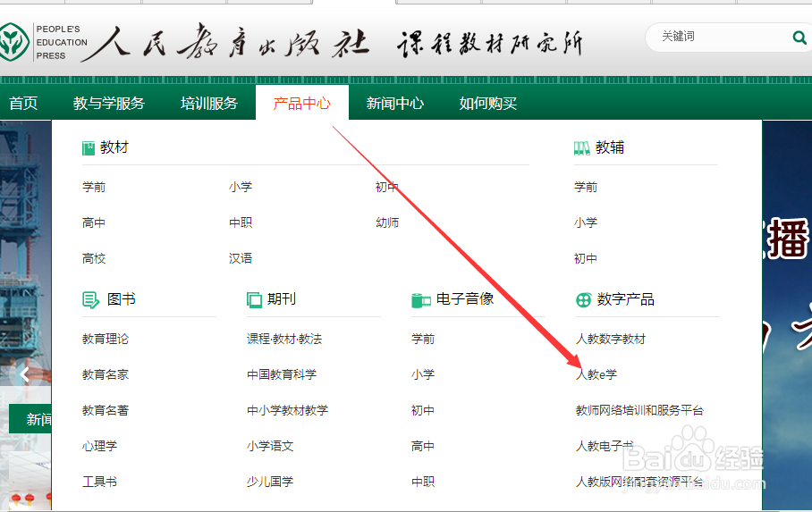Open 人教电子书 link
The height and width of the screenshot is (512, 812).
point(605,446)
